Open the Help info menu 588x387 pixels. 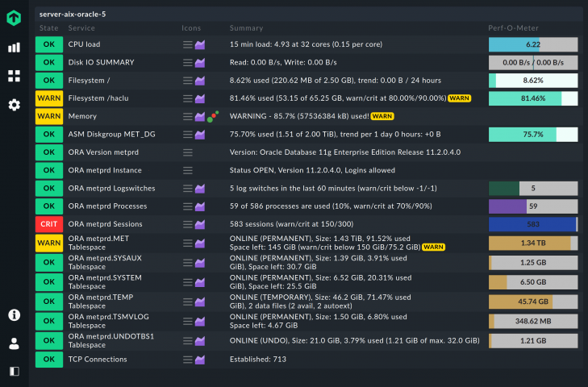[x=14, y=314]
